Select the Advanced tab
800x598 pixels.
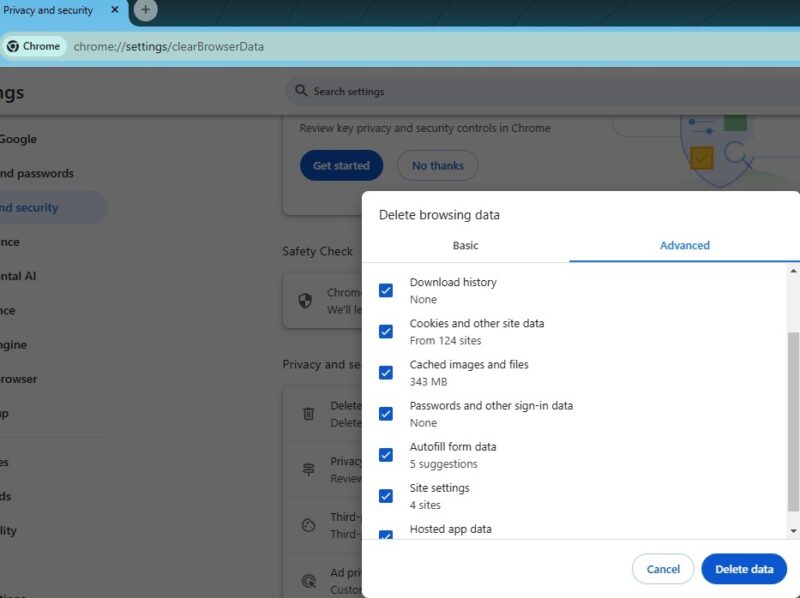click(x=684, y=245)
